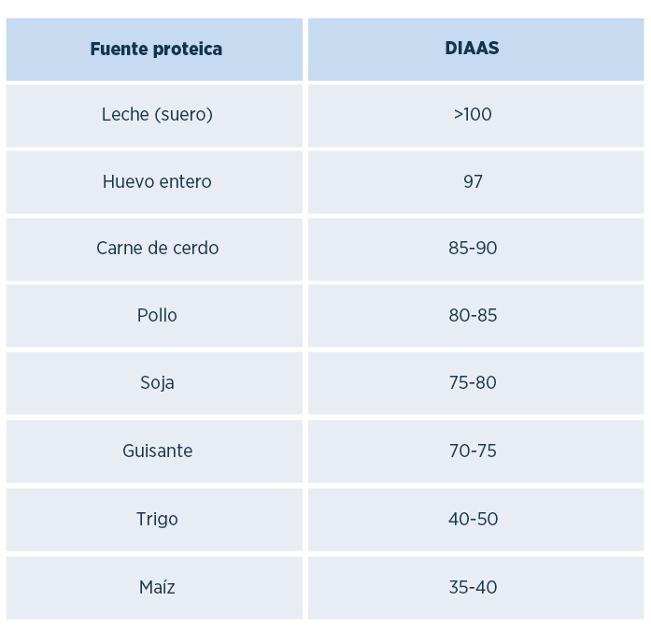Select the Guisante cell

coord(157,451)
